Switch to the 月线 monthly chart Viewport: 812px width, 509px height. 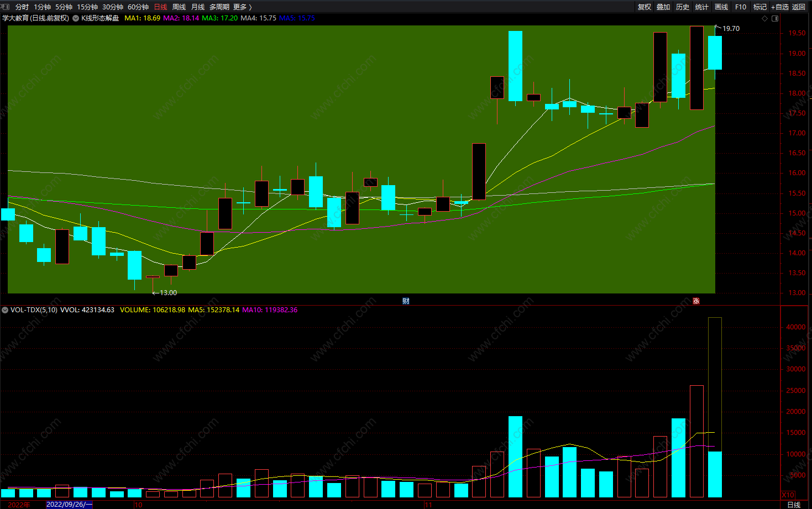click(198, 7)
